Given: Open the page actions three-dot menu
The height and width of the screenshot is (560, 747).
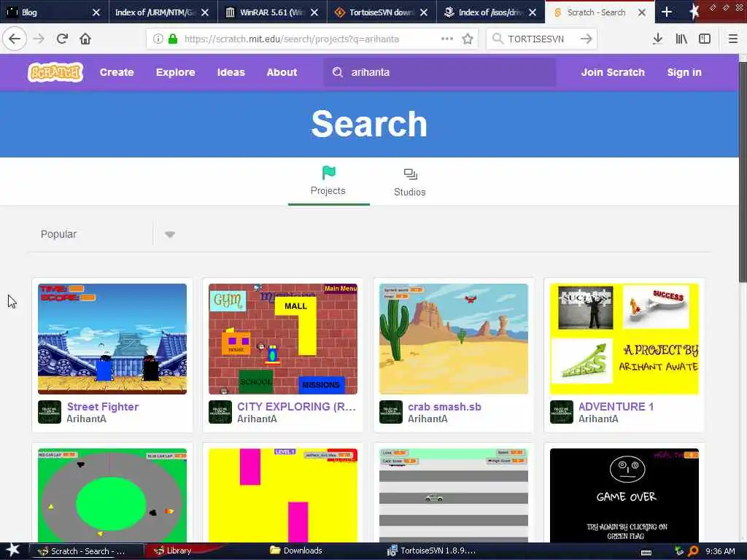Looking at the screenshot, I should coord(447,39).
